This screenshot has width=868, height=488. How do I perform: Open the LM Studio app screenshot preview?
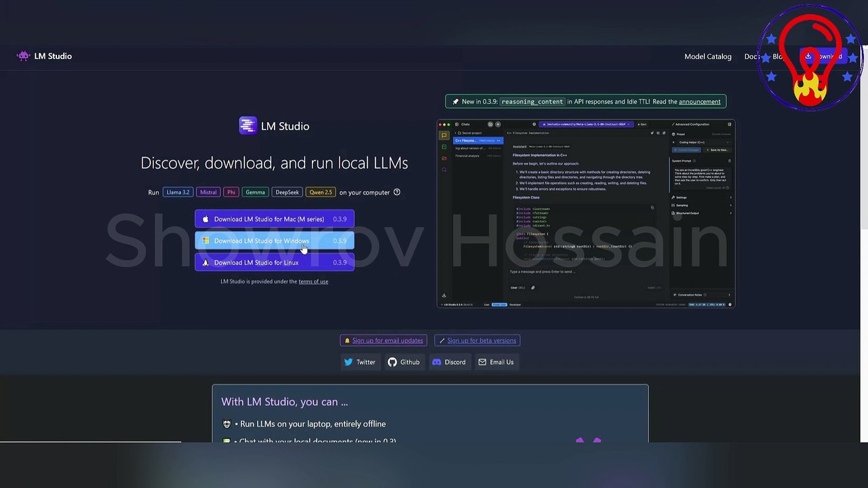[586, 214]
